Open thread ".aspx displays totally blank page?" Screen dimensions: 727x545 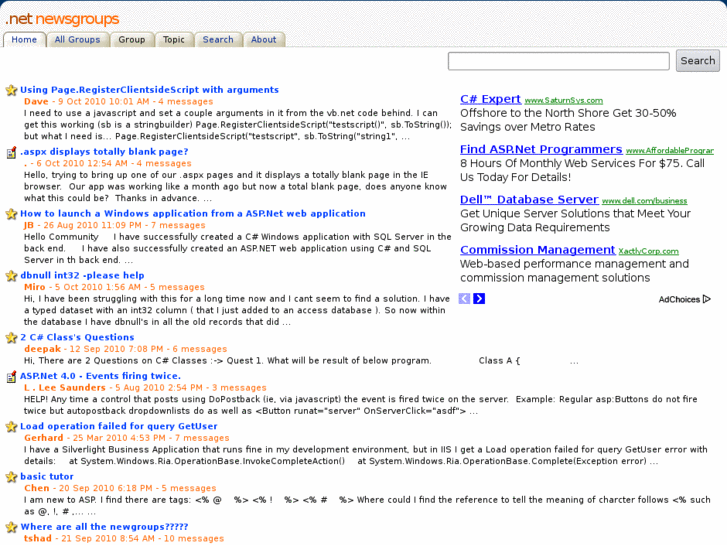(104, 152)
